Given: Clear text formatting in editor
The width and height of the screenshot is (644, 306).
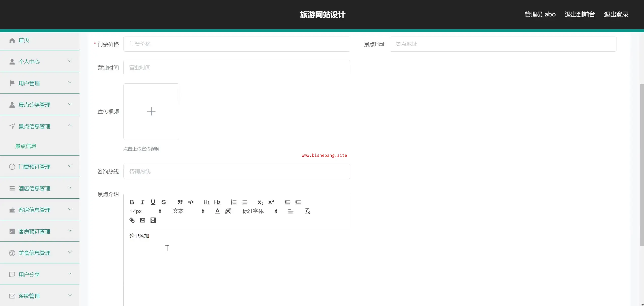Looking at the screenshot, I should (x=307, y=211).
